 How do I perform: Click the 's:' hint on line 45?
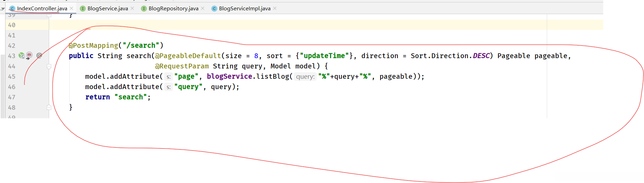pyautogui.click(x=168, y=77)
